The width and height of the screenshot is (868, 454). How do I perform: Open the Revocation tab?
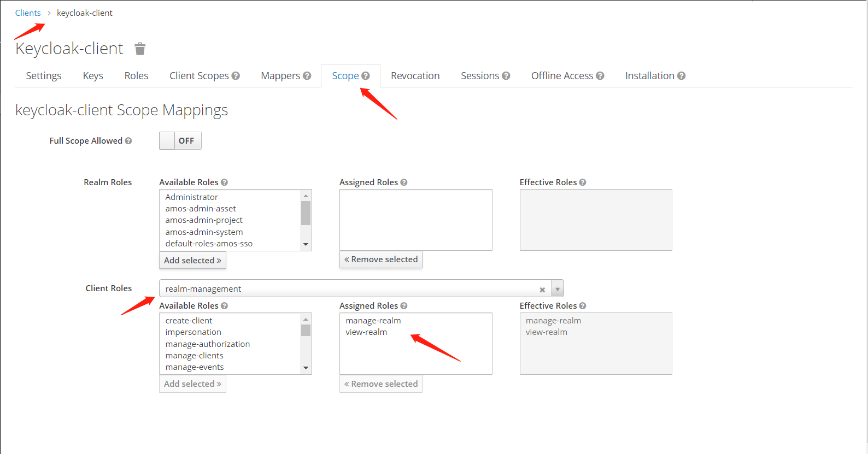coord(415,76)
